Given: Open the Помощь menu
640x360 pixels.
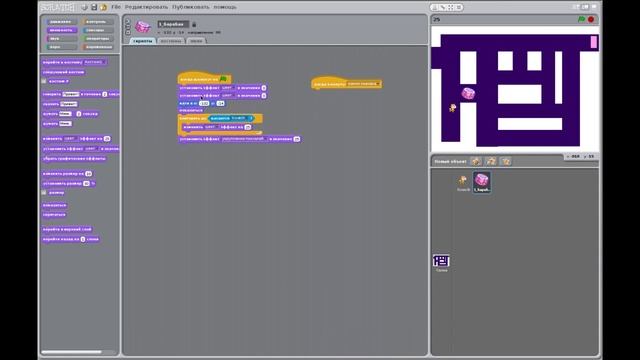Looking at the screenshot, I should pos(225,7).
